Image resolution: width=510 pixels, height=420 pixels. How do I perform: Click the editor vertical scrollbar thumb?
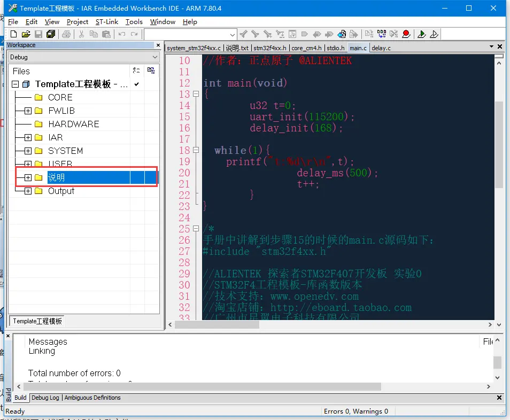click(499, 144)
